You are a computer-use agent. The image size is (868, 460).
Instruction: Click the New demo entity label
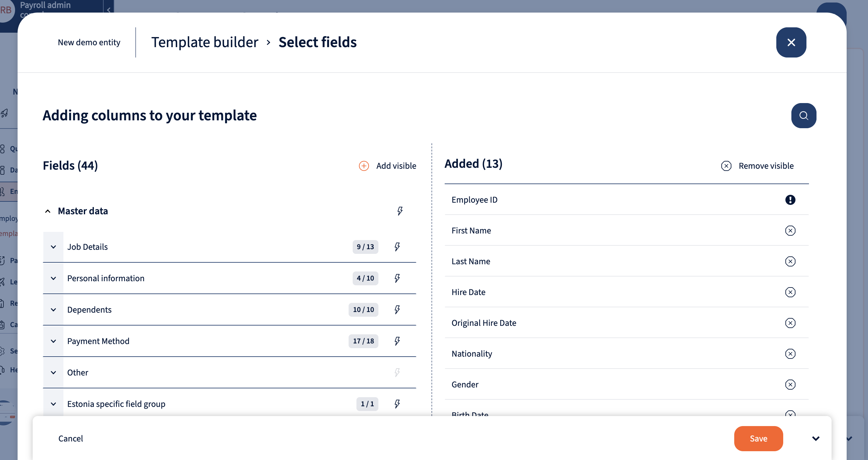pos(89,42)
